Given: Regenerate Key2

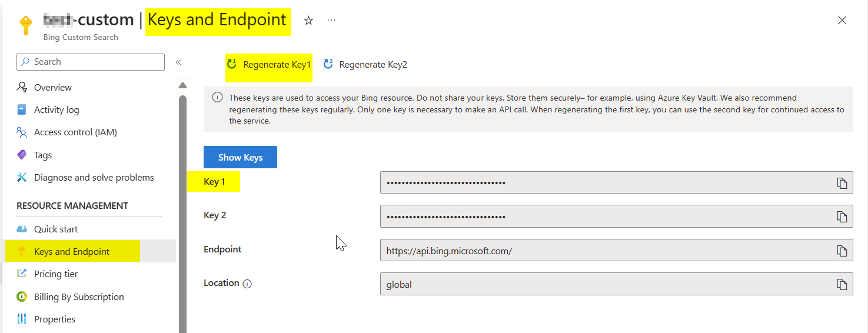Looking at the screenshot, I should (x=365, y=65).
